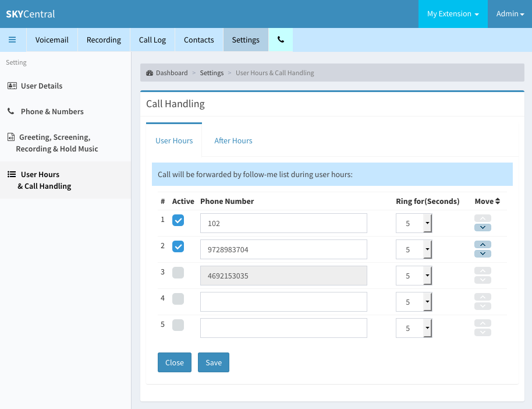Viewport: 532px width, 409px height.
Task: Click move-down arrow for row 4
Action: (483, 306)
